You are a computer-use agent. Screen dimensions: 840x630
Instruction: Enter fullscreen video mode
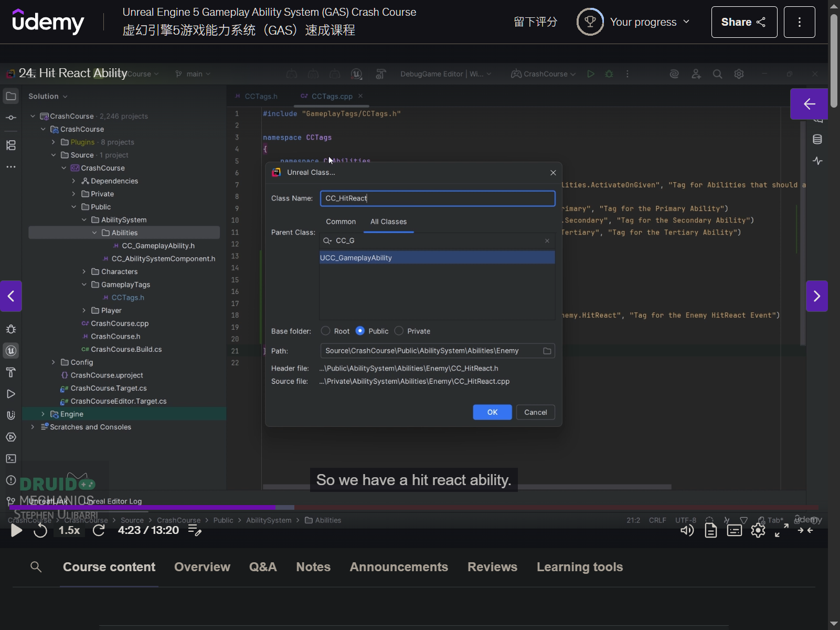pos(781,531)
